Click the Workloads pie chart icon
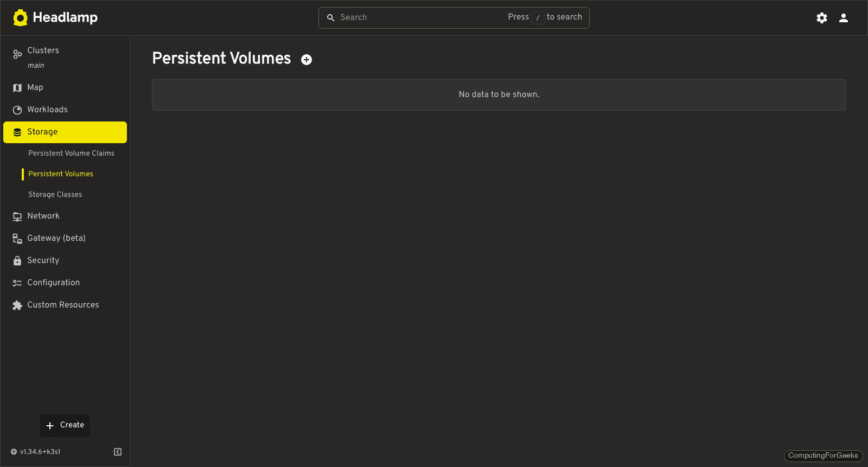868x467 pixels. point(17,110)
